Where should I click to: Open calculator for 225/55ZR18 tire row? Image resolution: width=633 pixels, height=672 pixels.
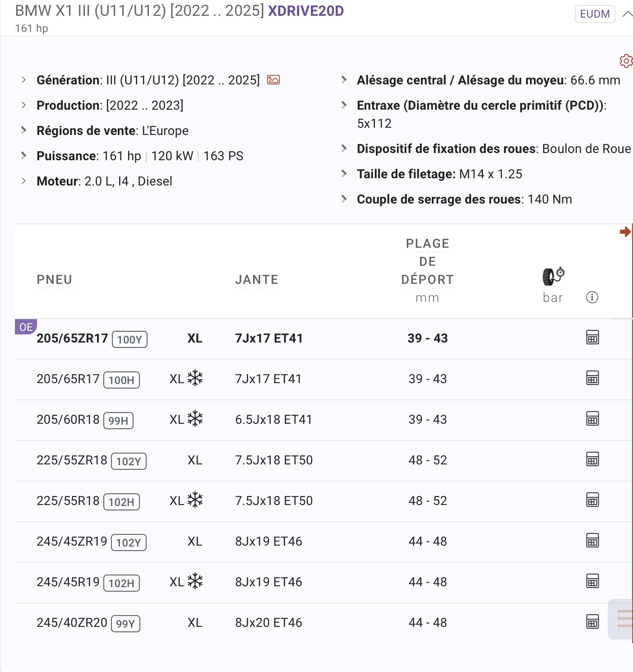[592, 459]
